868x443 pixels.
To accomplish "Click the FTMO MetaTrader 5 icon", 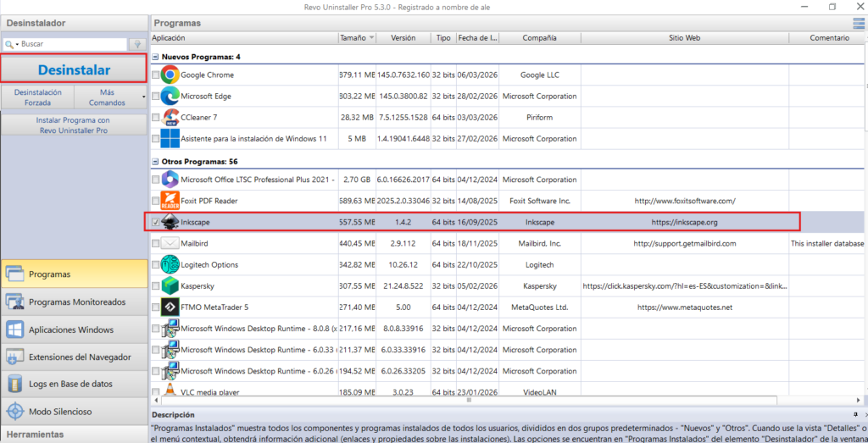I will (x=170, y=307).
